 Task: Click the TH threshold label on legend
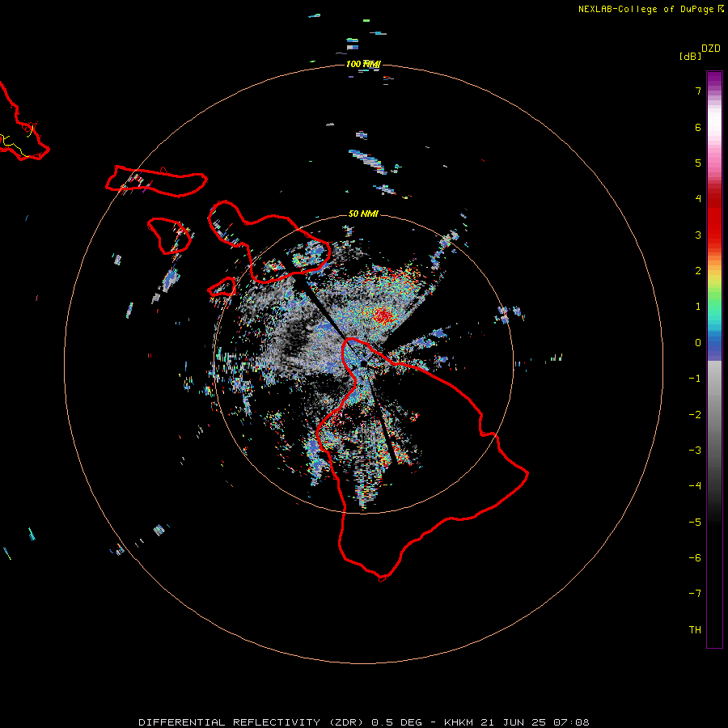coord(695,630)
